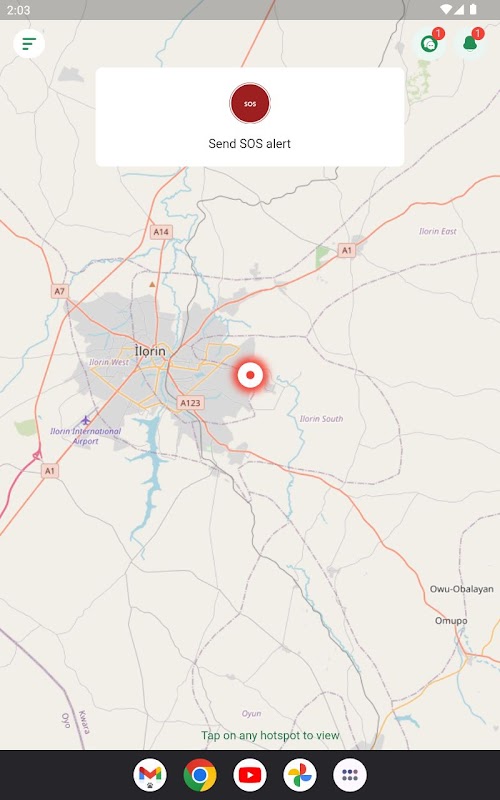Tap the A123 road marker
Viewport: 500px width, 800px height.
coord(190,403)
